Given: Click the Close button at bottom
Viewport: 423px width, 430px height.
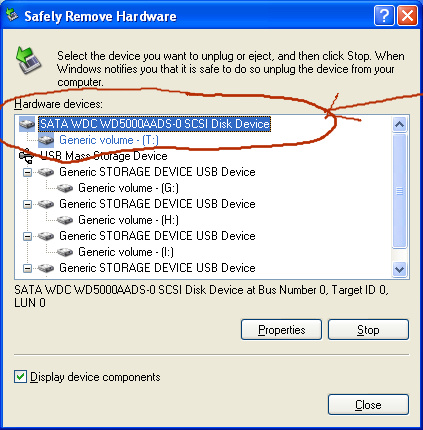Looking at the screenshot, I should click(368, 405).
